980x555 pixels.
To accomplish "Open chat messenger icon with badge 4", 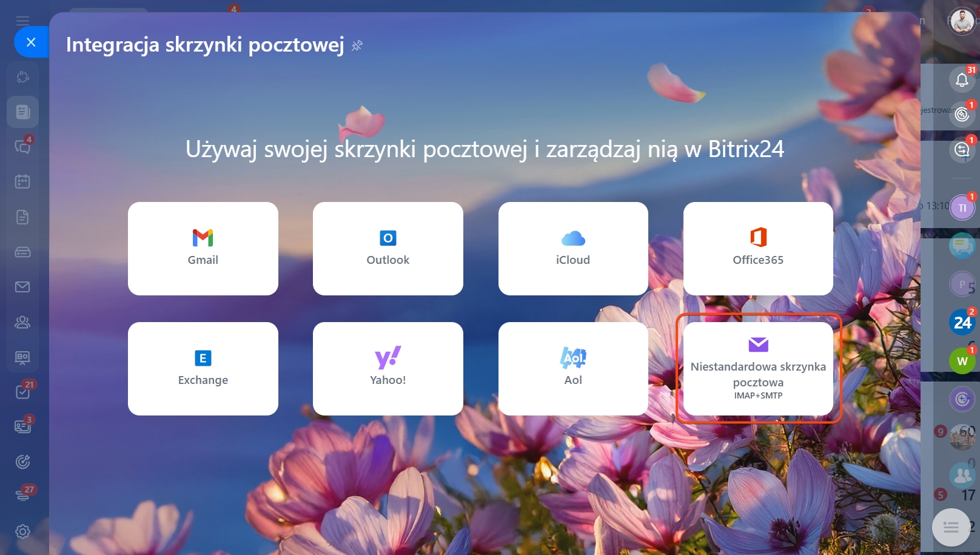I will 22,146.
